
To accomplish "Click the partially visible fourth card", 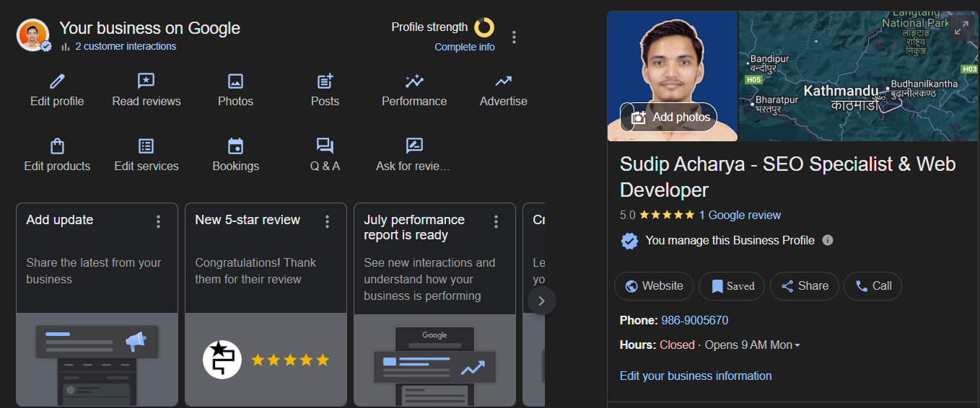I will [533, 304].
